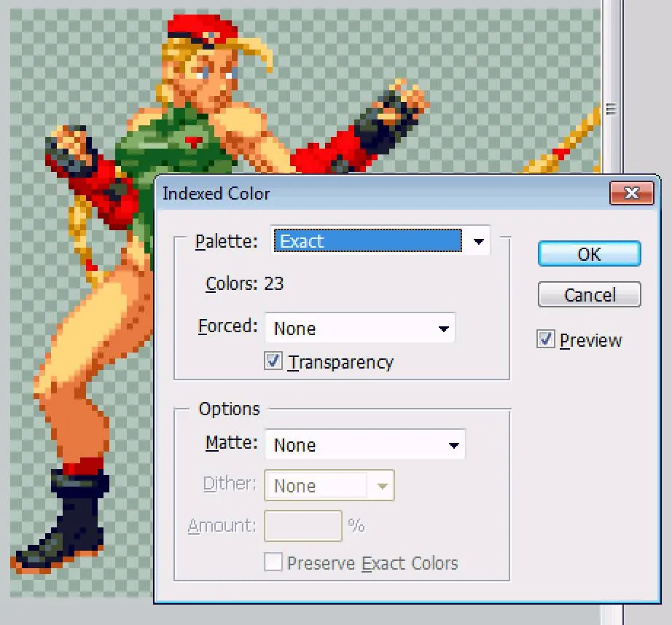
Task: Tick the Preserve Exact Colors checkbox
Action: [273, 562]
